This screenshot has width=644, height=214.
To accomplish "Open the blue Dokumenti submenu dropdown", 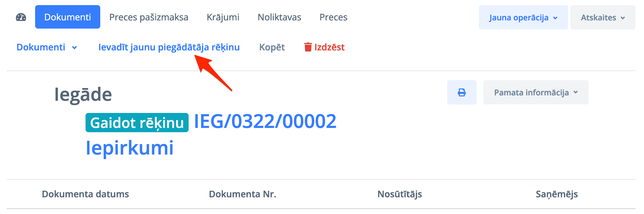I will point(47,47).
